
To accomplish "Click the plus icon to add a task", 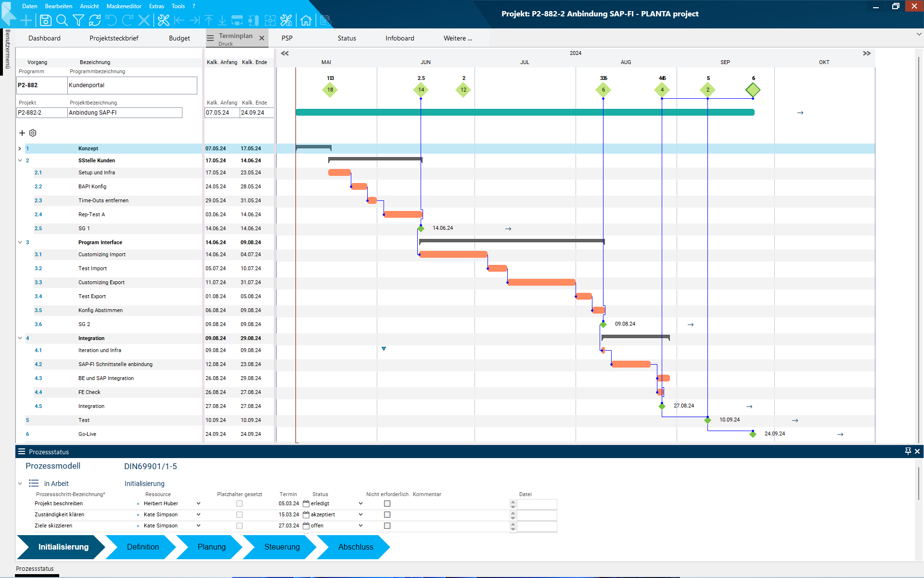I will tap(22, 133).
